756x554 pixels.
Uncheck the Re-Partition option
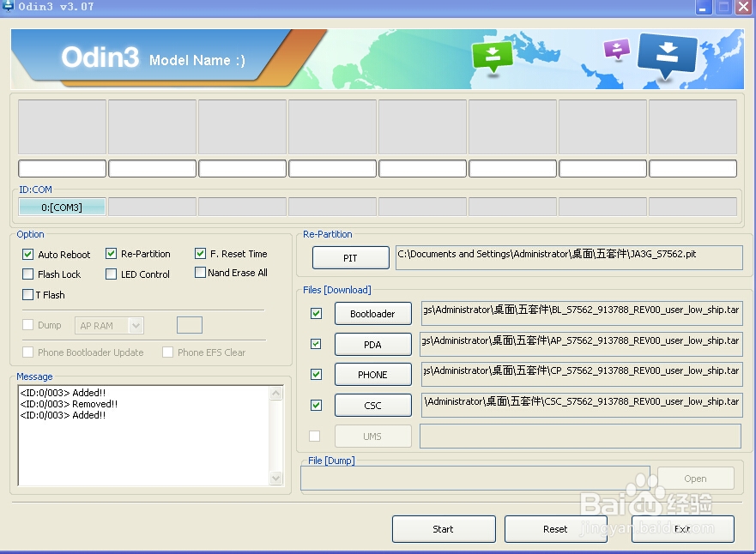(111, 253)
